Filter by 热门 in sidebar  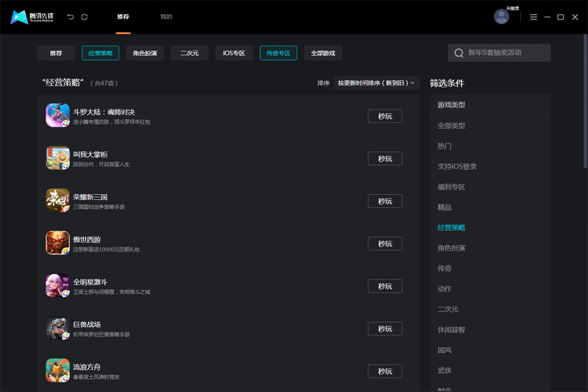[445, 146]
